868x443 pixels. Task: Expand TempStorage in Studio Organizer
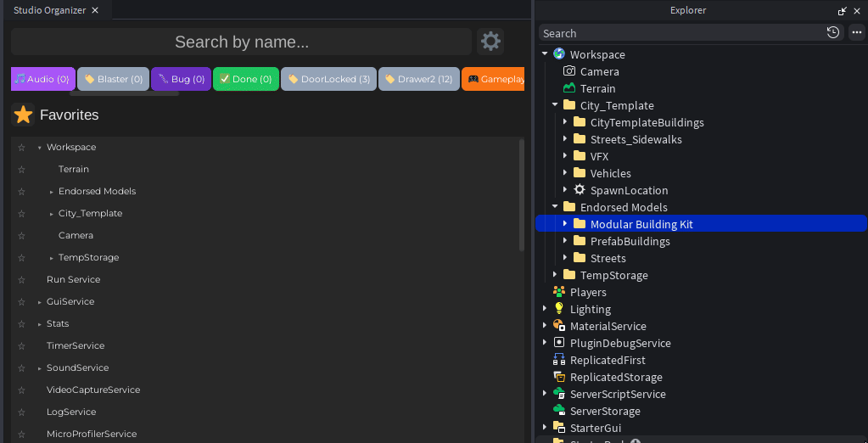point(52,258)
